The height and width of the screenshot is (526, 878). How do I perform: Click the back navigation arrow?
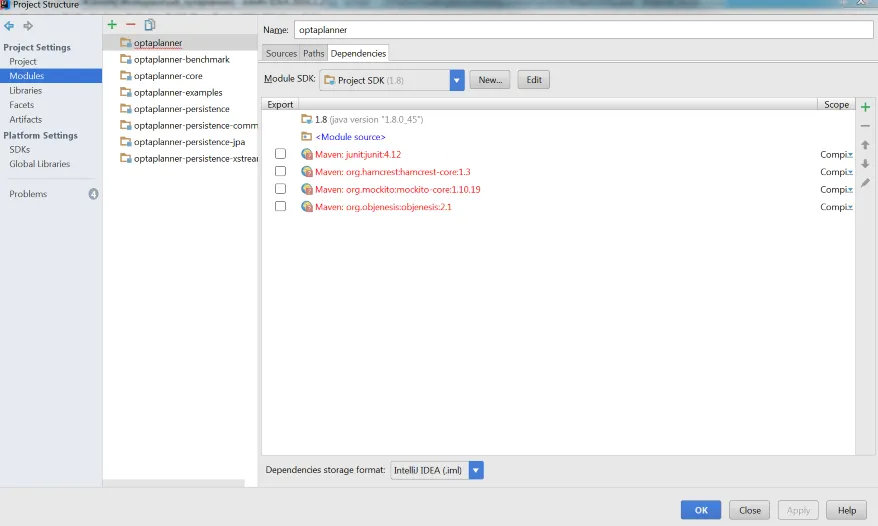tap(9, 26)
